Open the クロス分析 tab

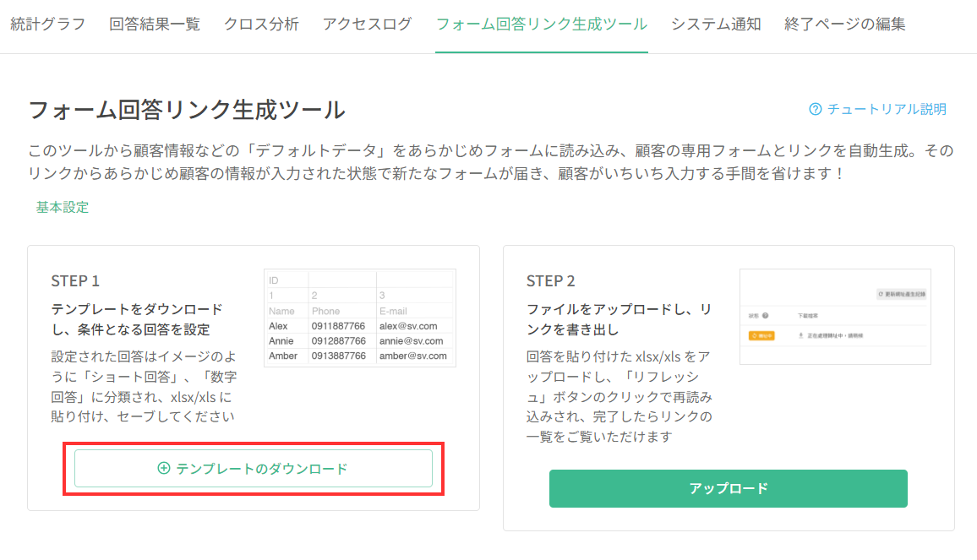point(262,24)
